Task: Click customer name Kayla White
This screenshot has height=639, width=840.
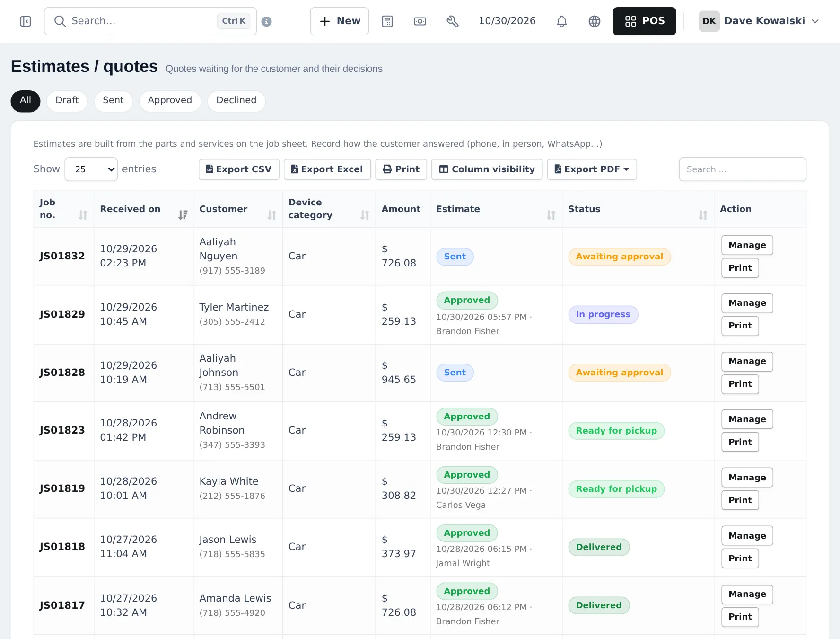Action: coord(228,481)
